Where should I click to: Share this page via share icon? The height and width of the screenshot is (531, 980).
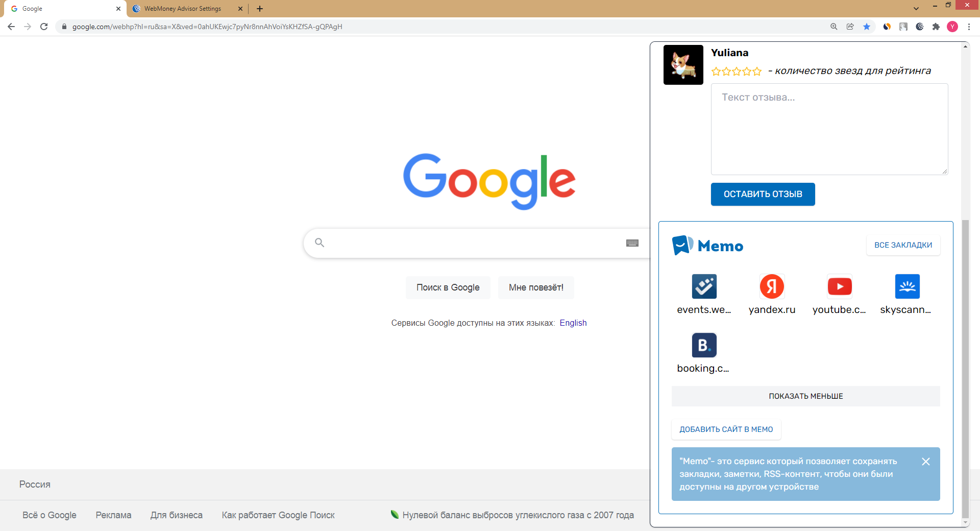850,27
